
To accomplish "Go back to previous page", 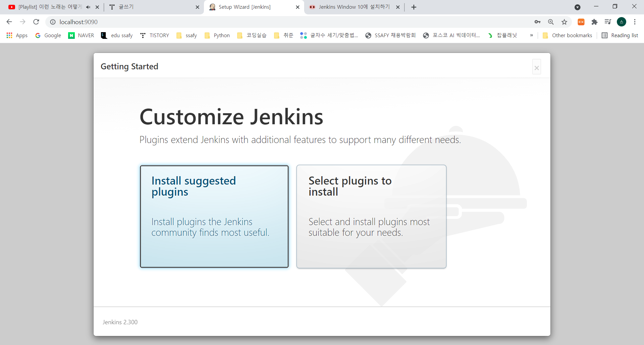I will [9, 22].
